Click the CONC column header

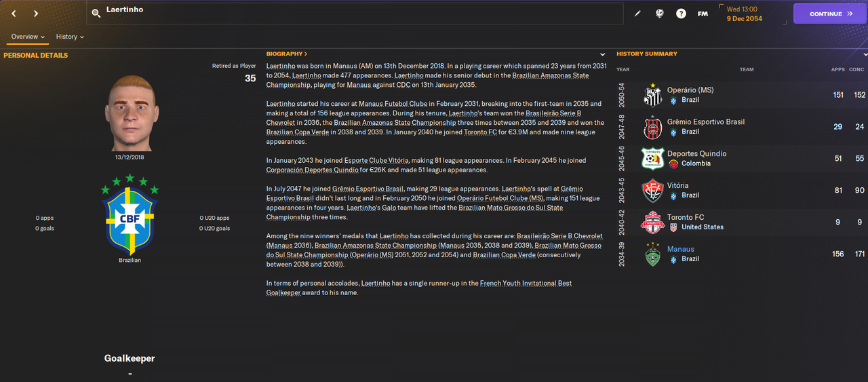tap(857, 69)
